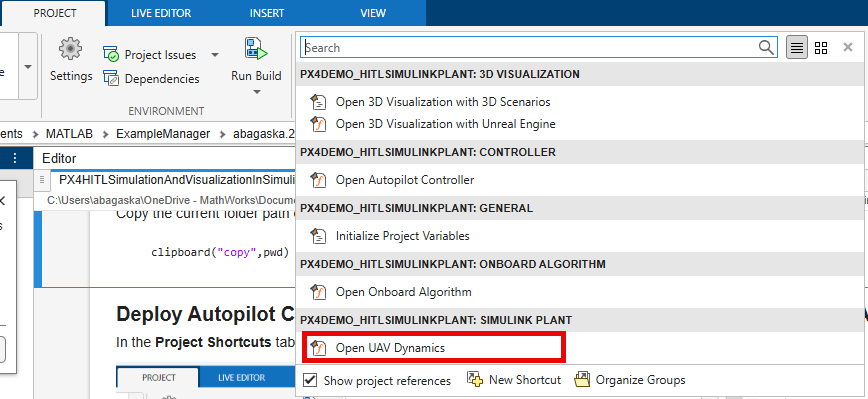Click the Open Onboard Algorithm icon
Viewport: 868px width, 399px height.
click(318, 292)
